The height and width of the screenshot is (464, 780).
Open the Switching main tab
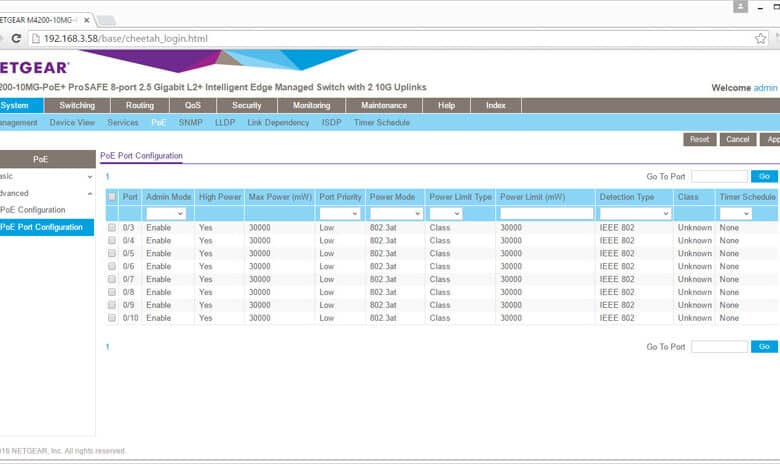77,105
